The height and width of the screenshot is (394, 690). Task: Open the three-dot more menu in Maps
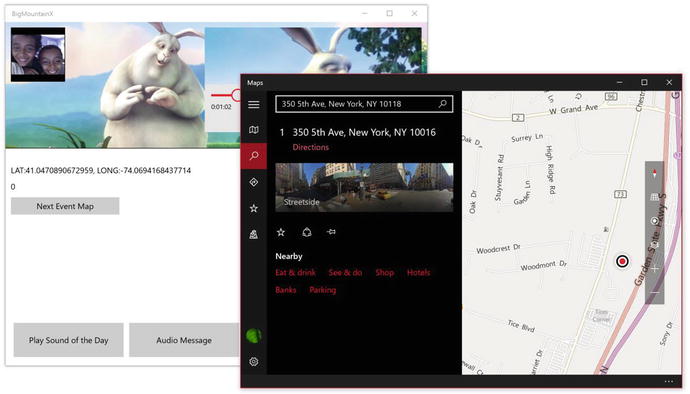pyautogui.click(x=669, y=381)
